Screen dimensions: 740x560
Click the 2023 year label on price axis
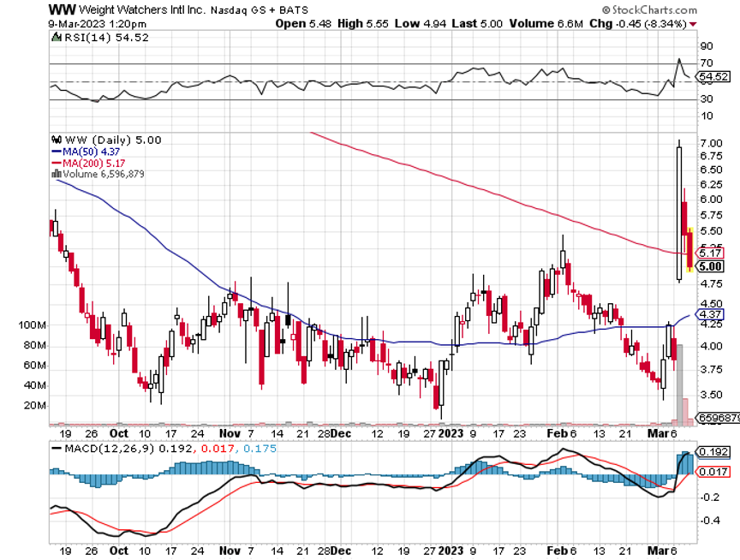click(x=450, y=433)
